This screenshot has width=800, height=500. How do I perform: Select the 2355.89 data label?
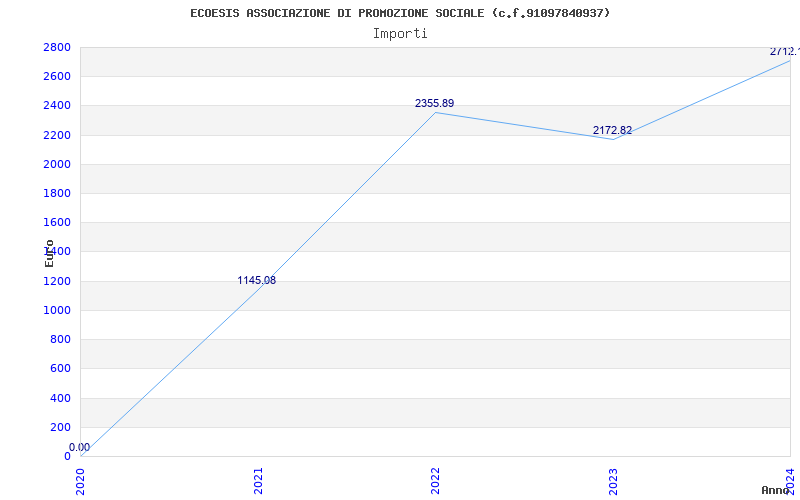coord(434,103)
